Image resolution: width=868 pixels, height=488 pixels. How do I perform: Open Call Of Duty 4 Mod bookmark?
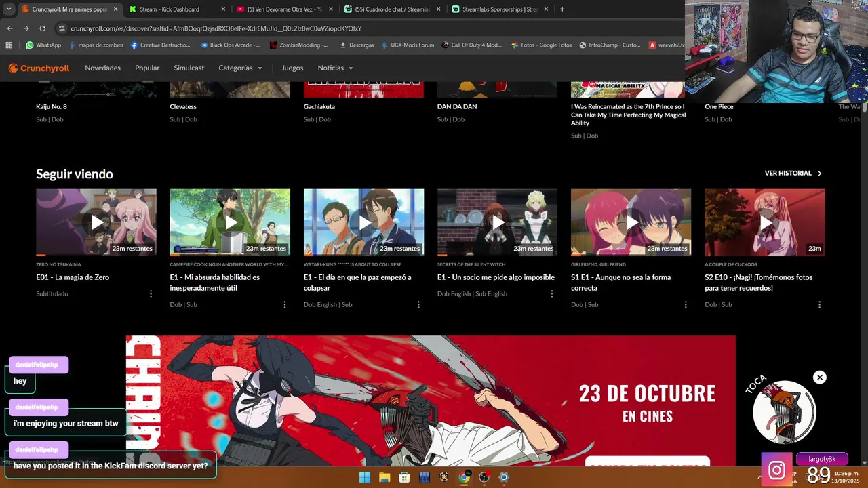point(472,45)
